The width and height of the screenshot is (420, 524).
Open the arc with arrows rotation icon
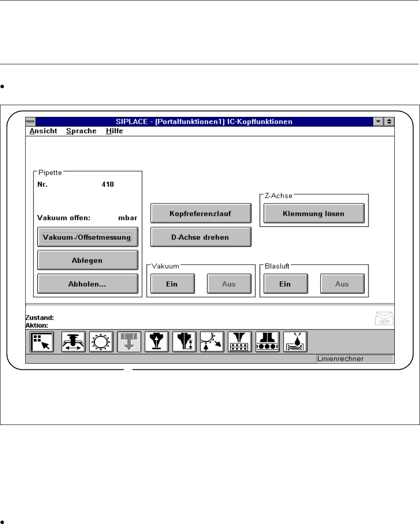pyautogui.click(x=212, y=342)
